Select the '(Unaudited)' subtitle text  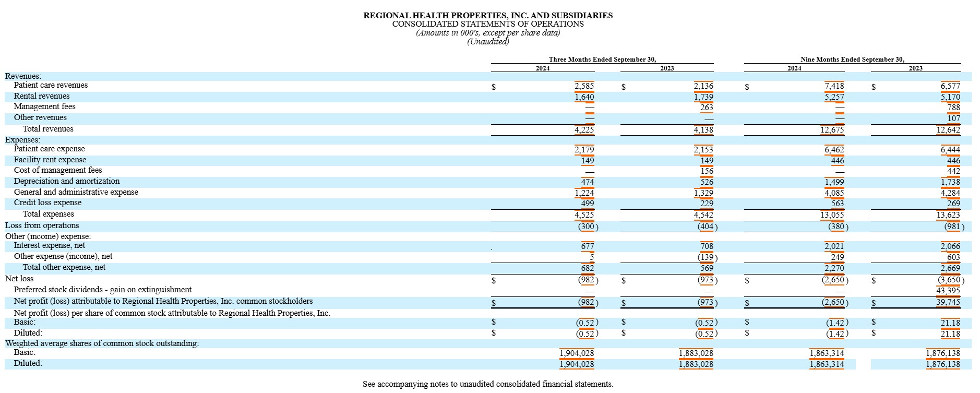(488, 42)
